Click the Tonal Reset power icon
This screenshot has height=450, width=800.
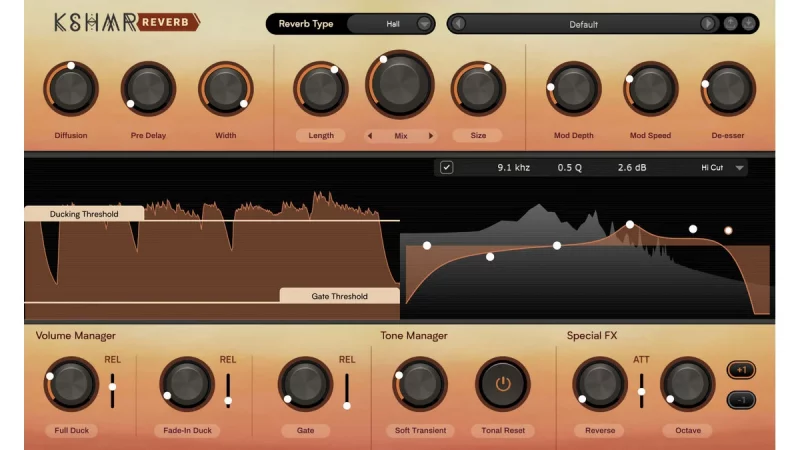(503, 383)
